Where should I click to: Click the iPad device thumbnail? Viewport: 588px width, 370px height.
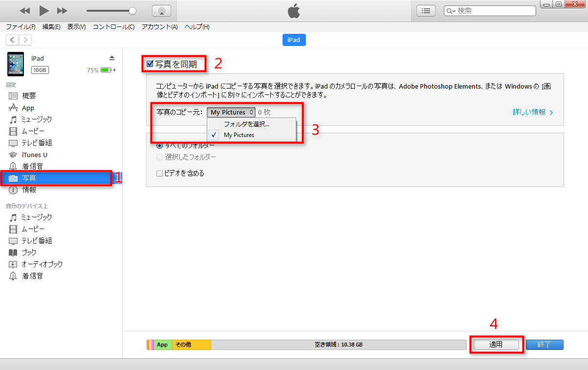coord(16,64)
